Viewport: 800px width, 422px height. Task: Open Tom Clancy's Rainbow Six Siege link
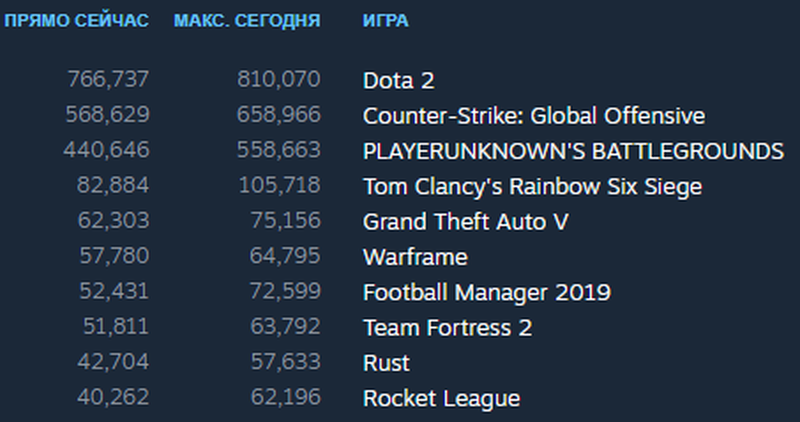(532, 187)
